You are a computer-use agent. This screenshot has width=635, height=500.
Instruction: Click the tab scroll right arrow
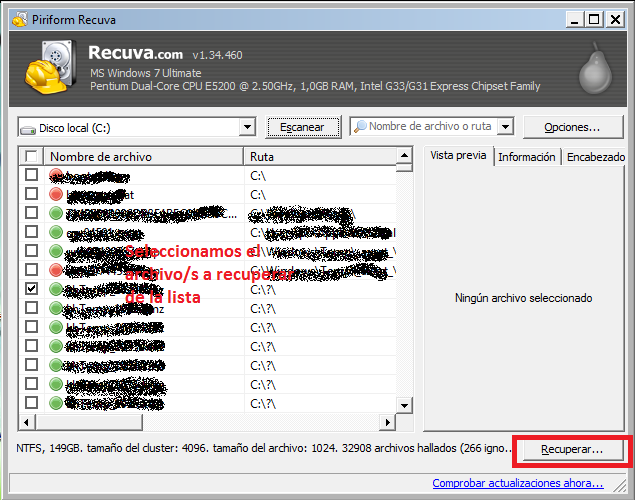pyautogui.click(x=625, y=157)
